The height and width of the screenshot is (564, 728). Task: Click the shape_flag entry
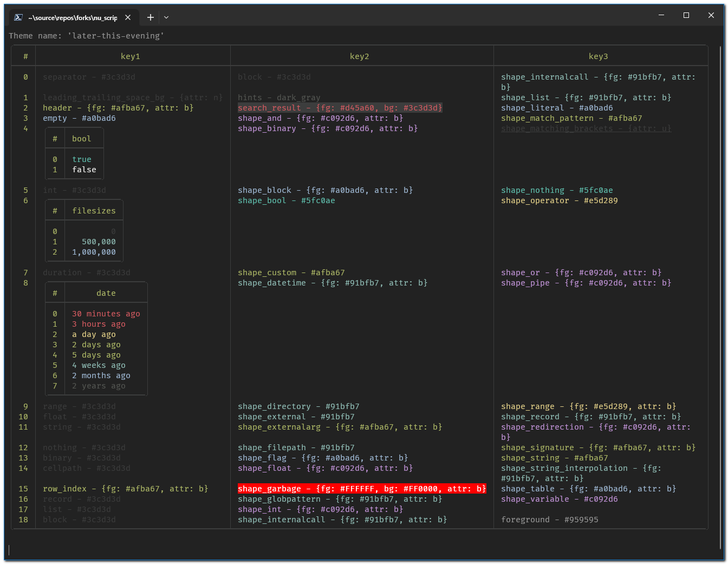coord(323,458)
